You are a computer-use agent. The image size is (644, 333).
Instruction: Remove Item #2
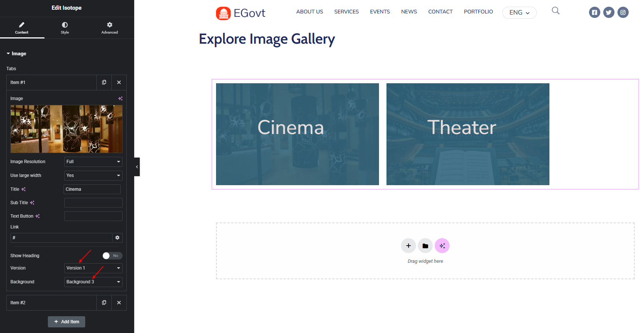[x=119, y=303]
